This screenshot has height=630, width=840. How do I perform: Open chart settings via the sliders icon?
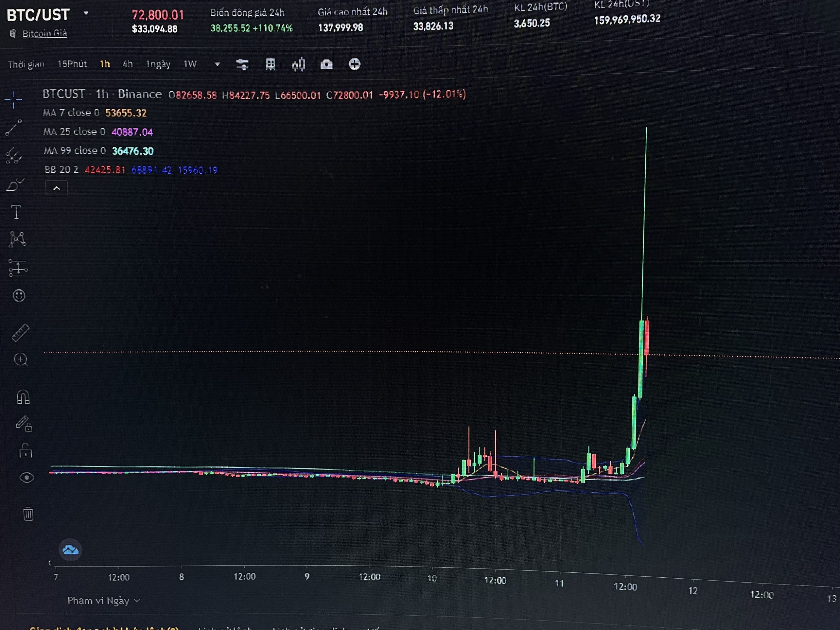coord(242,64)
